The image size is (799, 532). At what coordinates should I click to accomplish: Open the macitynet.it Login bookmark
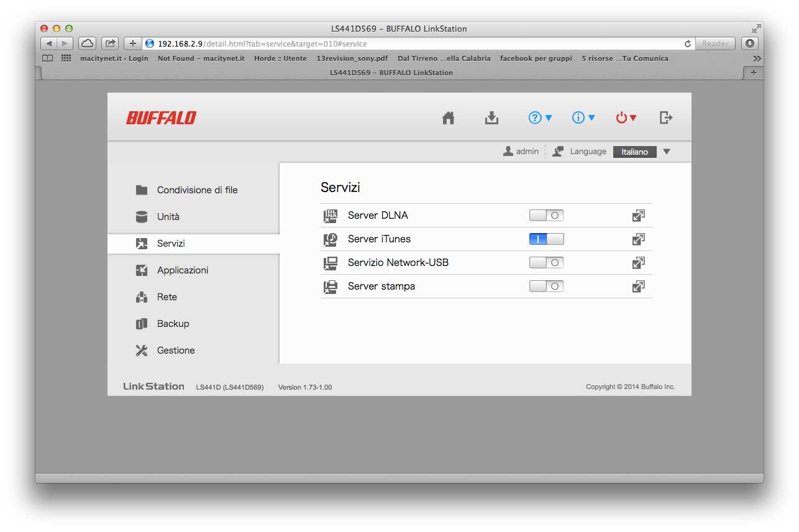[114, 58]
